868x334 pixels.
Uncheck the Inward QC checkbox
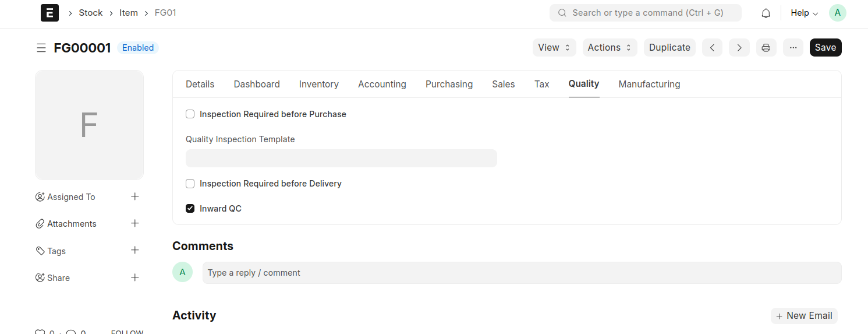tap(190, 209)
